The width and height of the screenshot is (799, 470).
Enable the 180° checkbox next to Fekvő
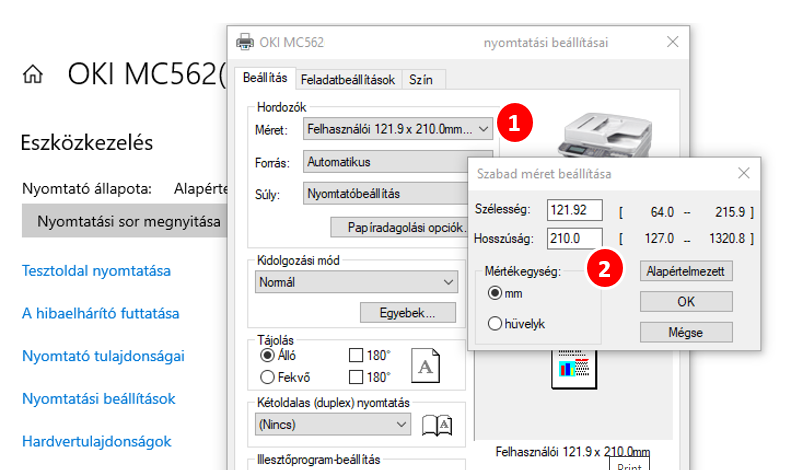click(x=356, y=377)
